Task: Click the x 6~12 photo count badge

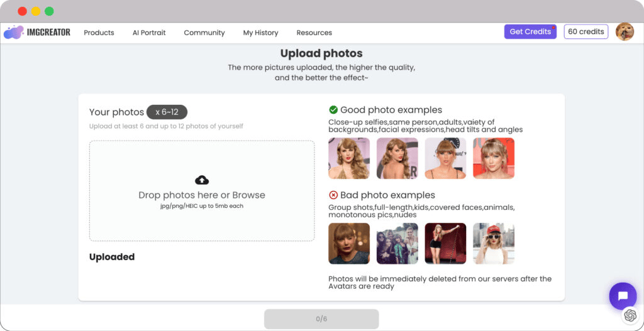Action: pos(167,112)
